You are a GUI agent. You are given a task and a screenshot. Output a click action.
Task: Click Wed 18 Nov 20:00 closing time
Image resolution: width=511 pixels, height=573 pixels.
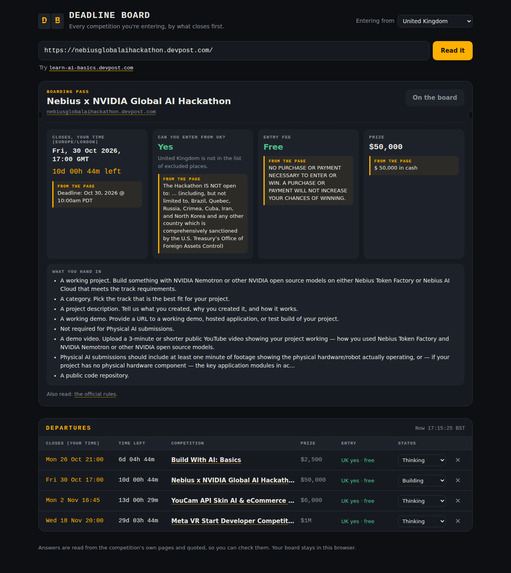point(75,521)
